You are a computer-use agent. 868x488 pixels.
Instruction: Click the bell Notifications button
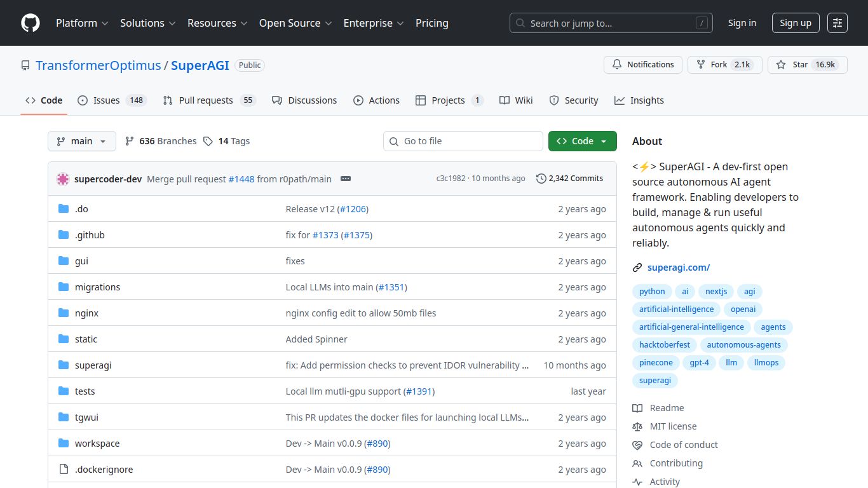(x=642, y=65)
